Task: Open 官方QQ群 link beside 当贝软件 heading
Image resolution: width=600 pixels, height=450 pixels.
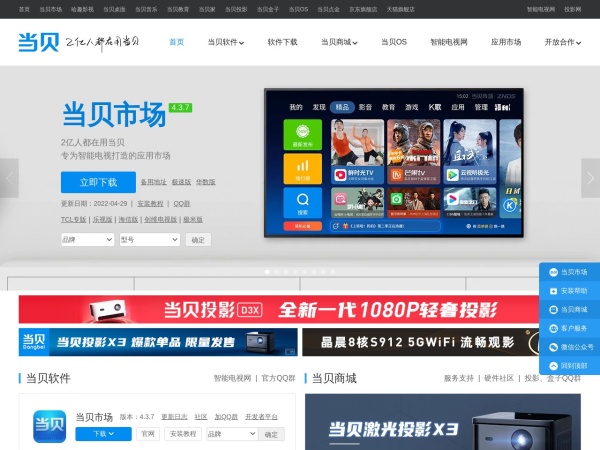Action: point(278,378)
